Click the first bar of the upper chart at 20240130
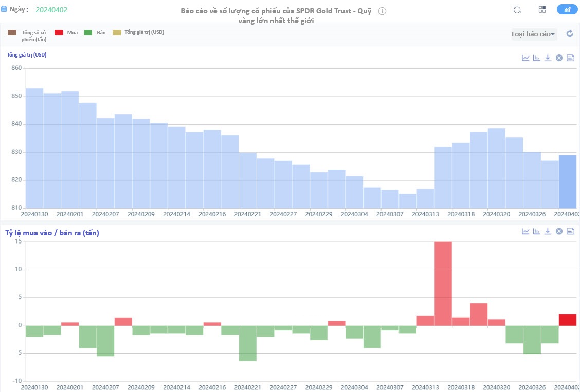 [34, 148]
